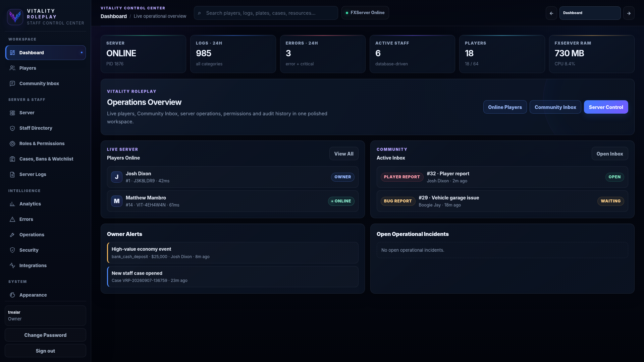The width and height of the screenshot is (644, 362).
Task: Click the Open Inbox button
Action: (x=609, y=154)
